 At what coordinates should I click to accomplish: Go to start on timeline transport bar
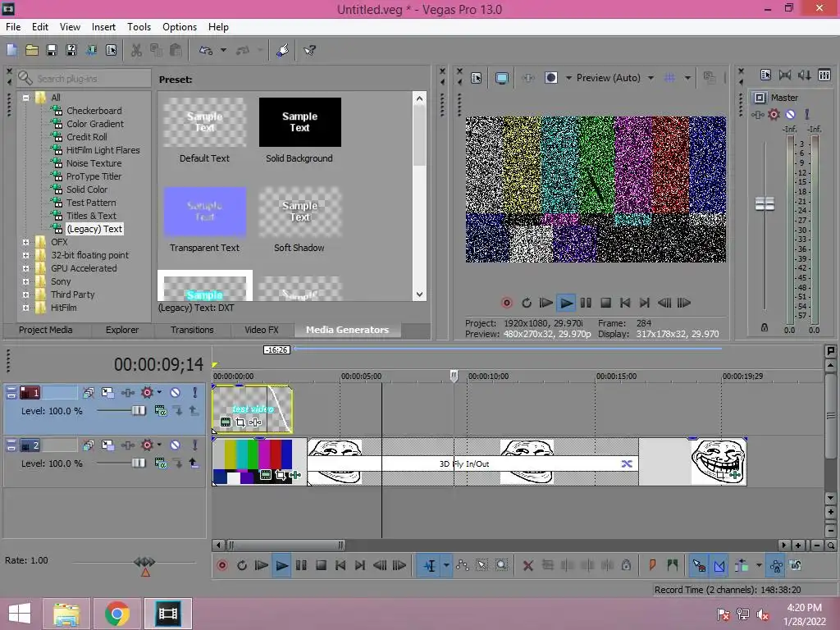point(340,565)
